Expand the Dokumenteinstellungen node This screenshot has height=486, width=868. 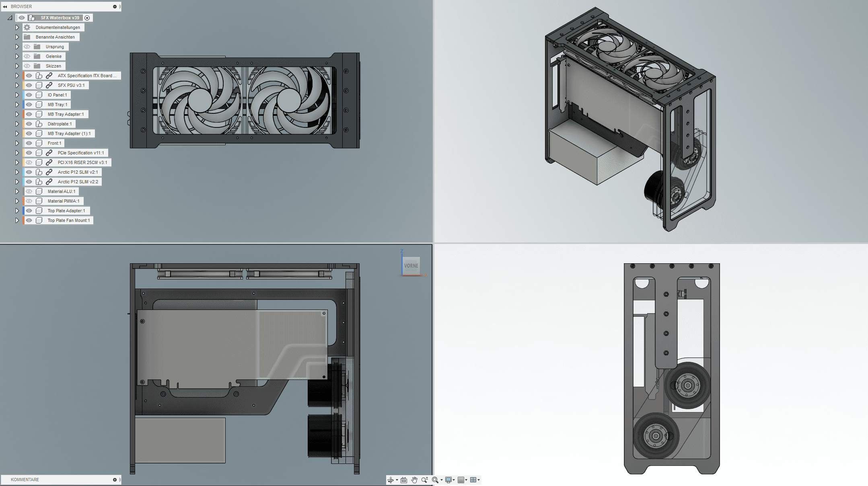[17, 27]
